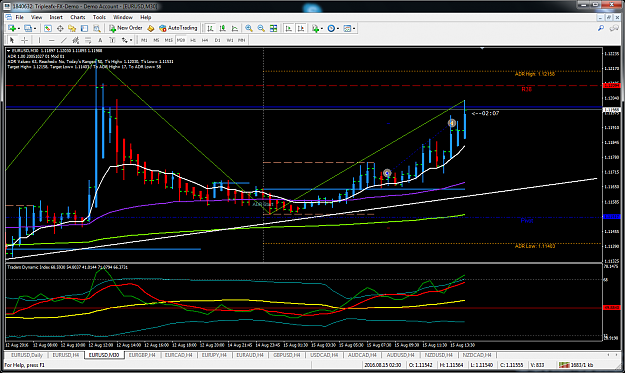Viewport: 625px width, 373px height.
Task: Switch chart to bar chart style
Action: (210, 28)
